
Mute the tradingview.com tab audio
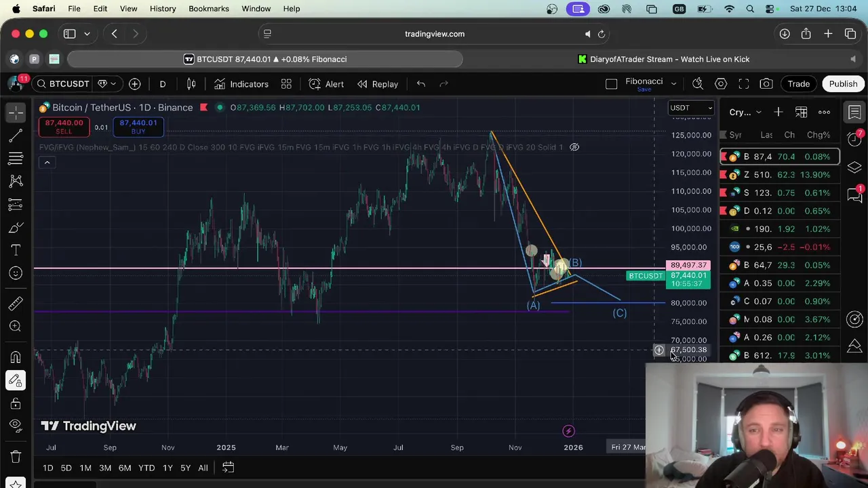(x=587, y=34)
